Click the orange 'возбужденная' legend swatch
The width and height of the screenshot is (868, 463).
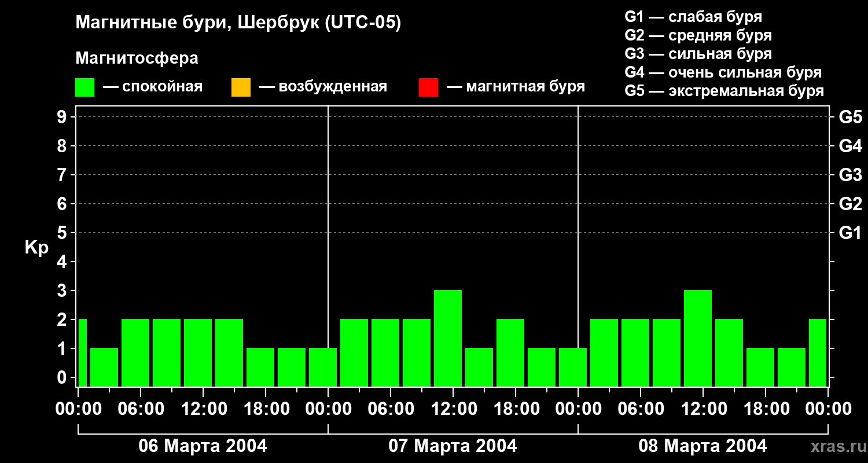pyautogui.click(x=241, y=87)
